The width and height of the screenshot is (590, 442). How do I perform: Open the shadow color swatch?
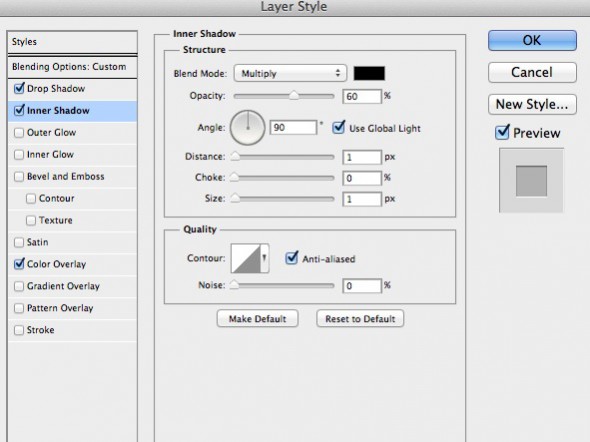tap(369, 73)
